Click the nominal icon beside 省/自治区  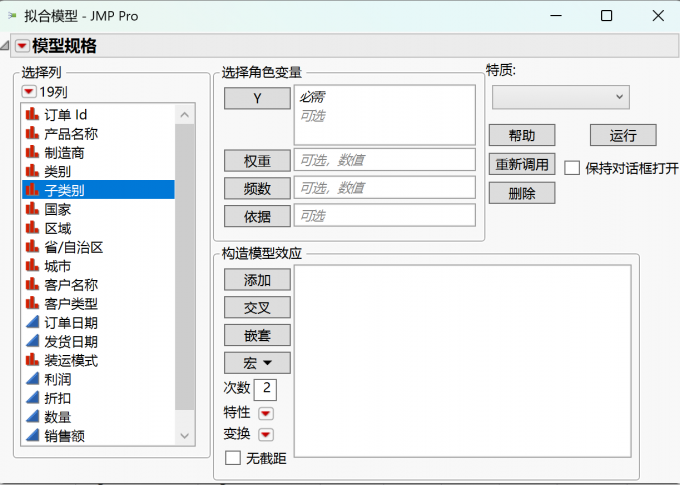click(32, 246)
